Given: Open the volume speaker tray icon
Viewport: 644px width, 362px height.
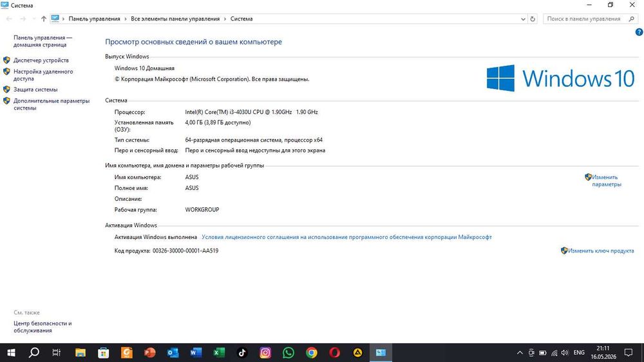Looking at the screenshot, I should [x=565, y=352].
